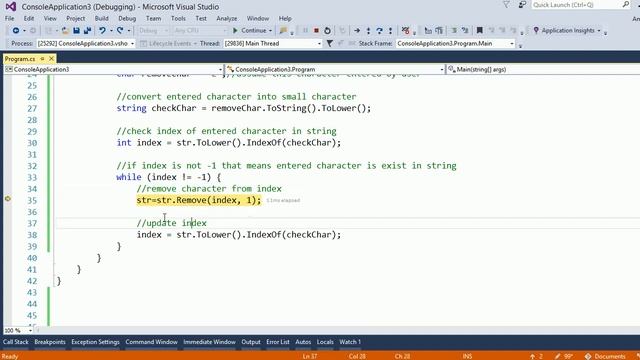
Task: Click the Restart debugging icon
Action: [327, 31]
